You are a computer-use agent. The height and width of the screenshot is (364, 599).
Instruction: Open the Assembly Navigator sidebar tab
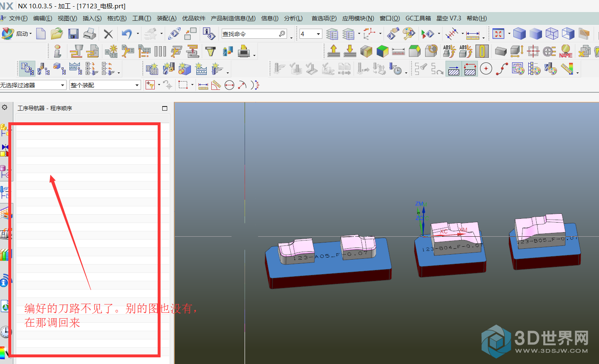click(5, 129)
